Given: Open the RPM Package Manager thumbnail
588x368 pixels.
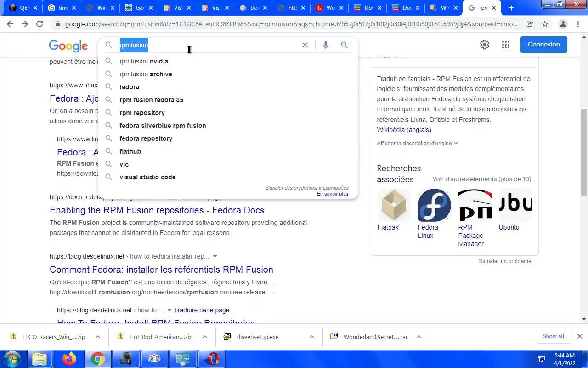Looking at the screenshot, I should click(475, 205).
